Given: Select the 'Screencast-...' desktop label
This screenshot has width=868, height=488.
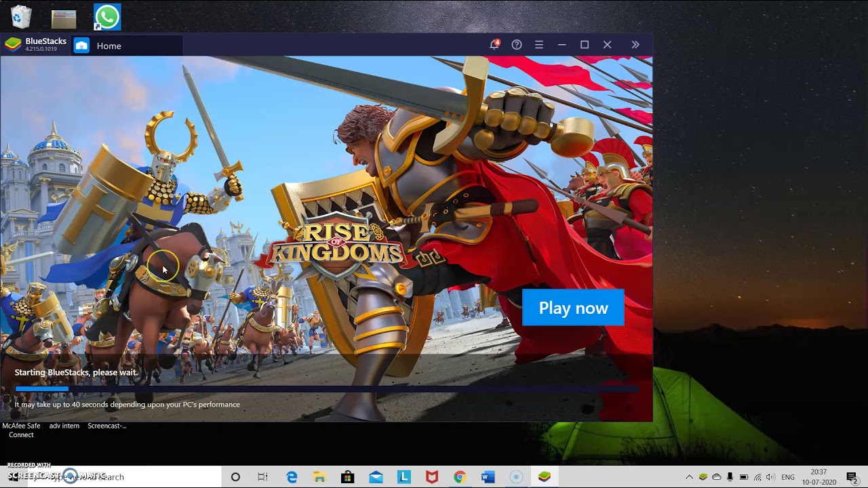Looking at the screenshot, I should 107,426.
